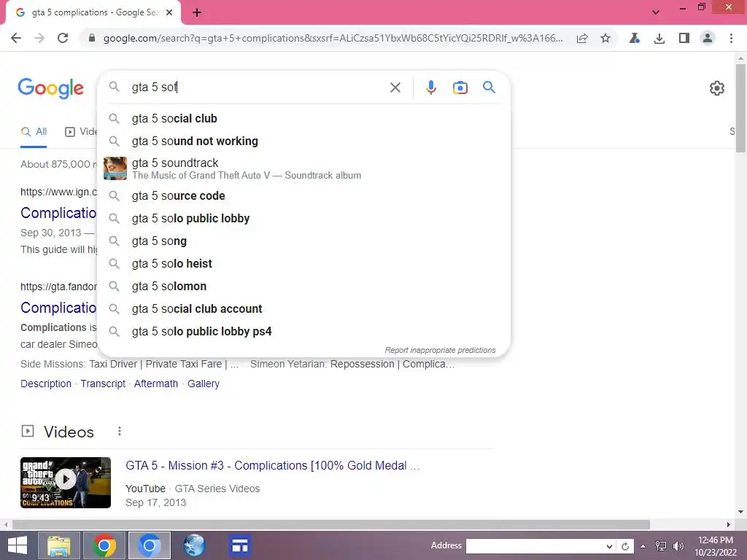
Task: Click inside the Google search text field
Action: [258, 87]
